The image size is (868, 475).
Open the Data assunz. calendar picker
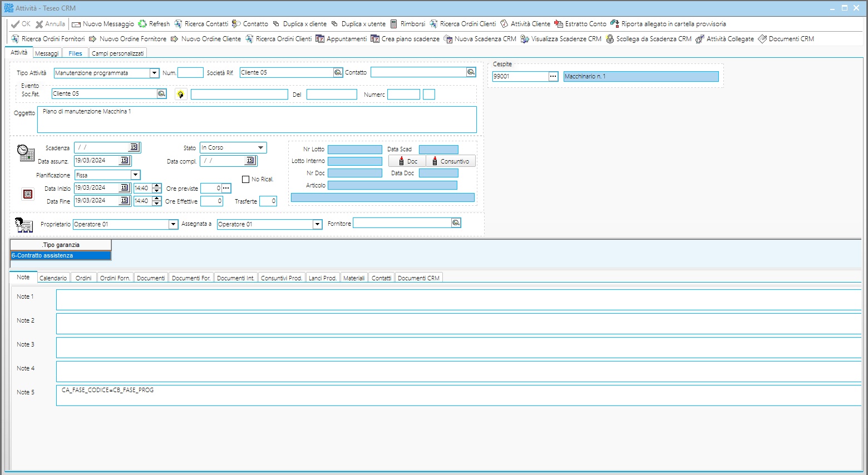125,161
